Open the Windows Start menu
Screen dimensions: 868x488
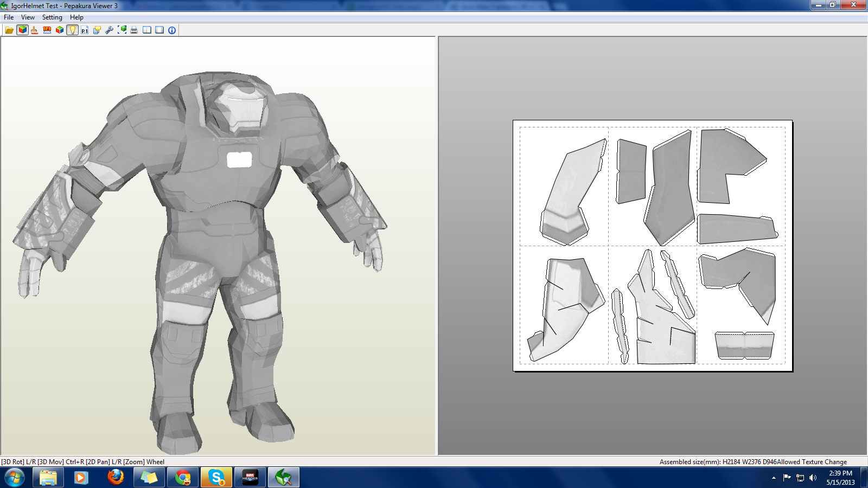click(15, 478)
